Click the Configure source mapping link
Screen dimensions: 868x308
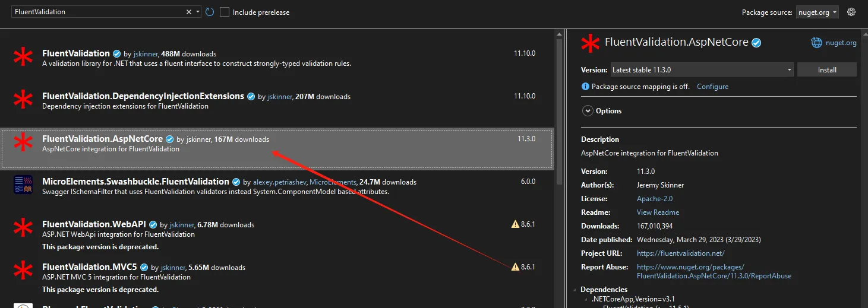(712, 87)
